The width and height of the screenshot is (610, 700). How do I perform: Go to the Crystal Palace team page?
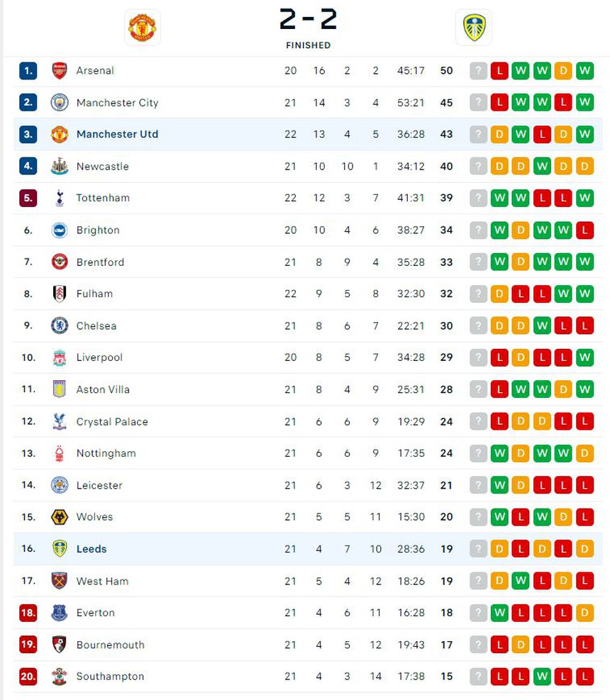[x=112, y=421]
